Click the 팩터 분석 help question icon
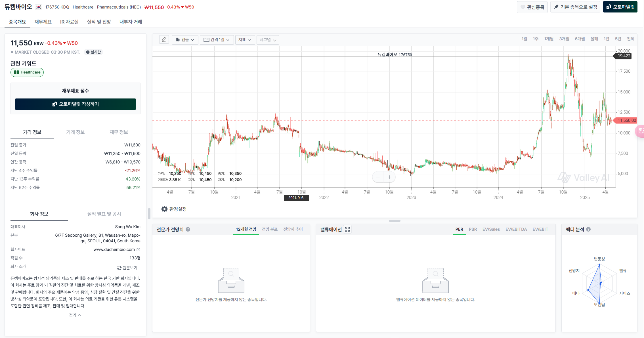Screen dimensions: 644x338 588,229
